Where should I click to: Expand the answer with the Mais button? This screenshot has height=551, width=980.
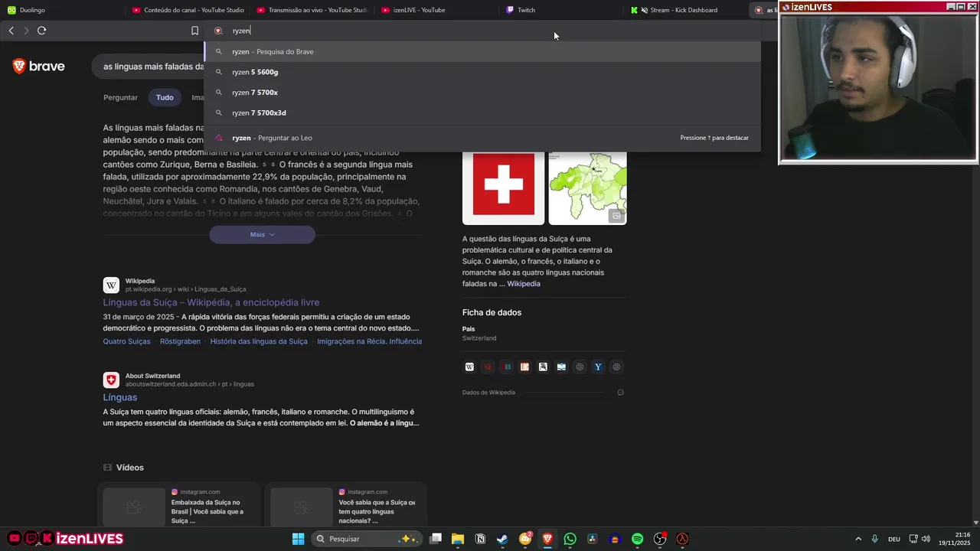click(x=262, y=234)
